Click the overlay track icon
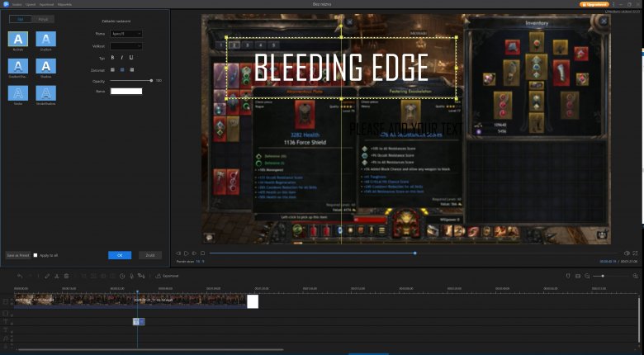 click(6, 314)
